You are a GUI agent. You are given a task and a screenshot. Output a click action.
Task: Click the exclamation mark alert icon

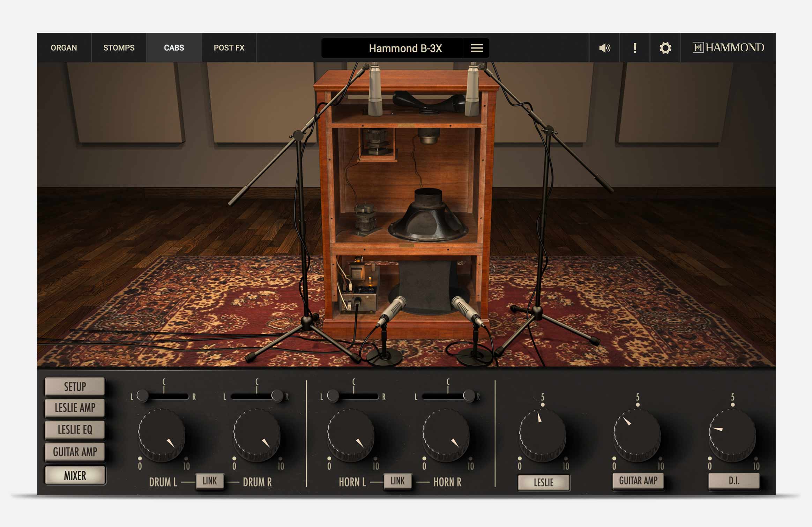(x=635, y=48)
